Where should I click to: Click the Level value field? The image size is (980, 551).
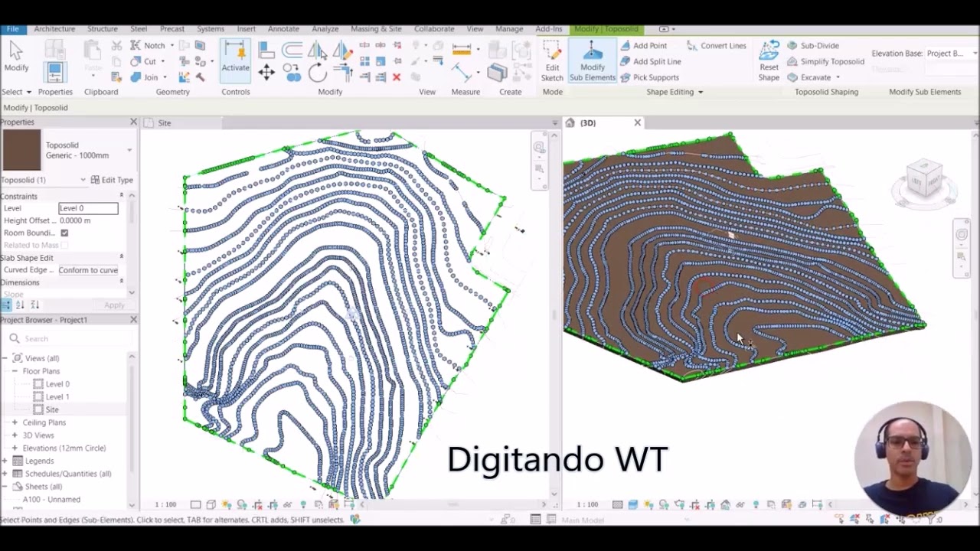[88, 208]
